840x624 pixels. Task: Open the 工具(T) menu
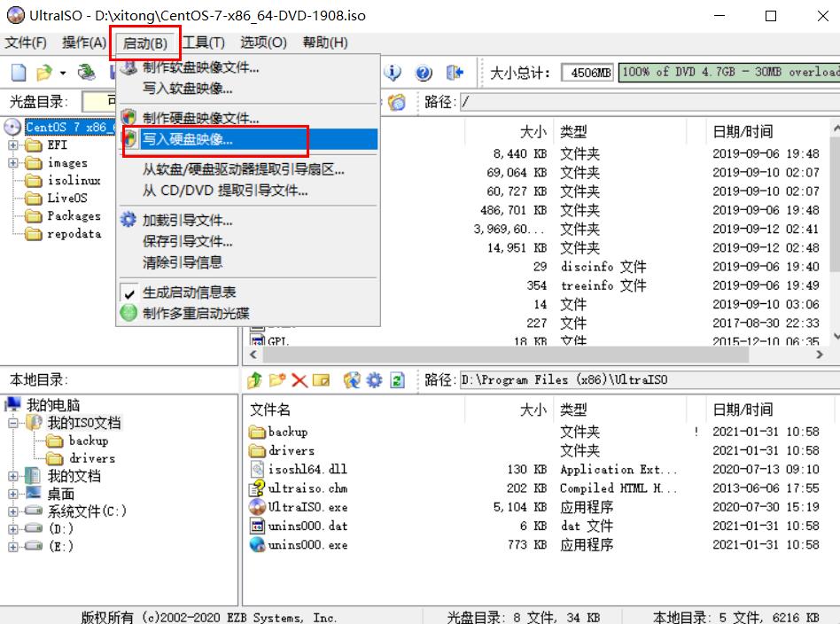[x=206, y=42]
